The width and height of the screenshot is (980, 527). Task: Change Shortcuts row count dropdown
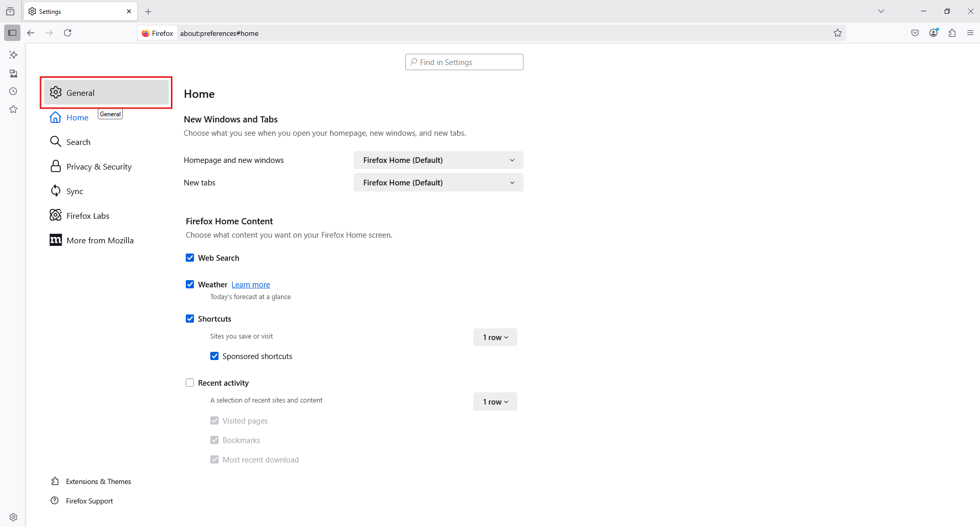[x=495, y=338]
